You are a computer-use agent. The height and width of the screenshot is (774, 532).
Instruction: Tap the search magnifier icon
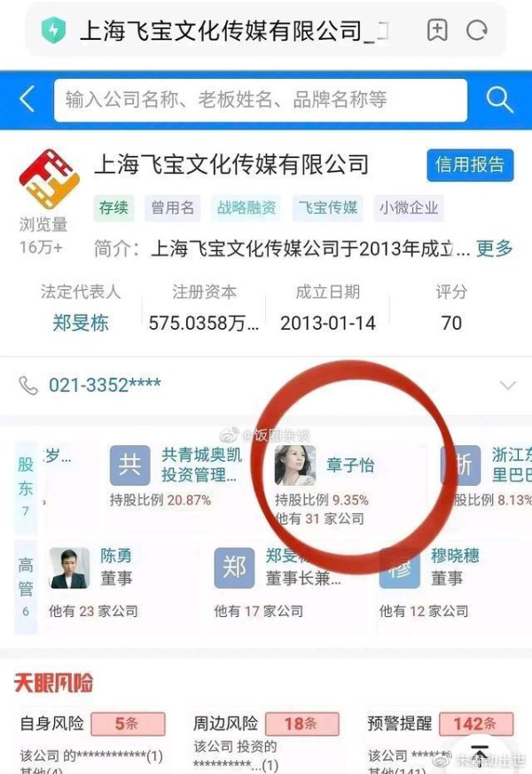pyautogui.click(x=499, y=99)
